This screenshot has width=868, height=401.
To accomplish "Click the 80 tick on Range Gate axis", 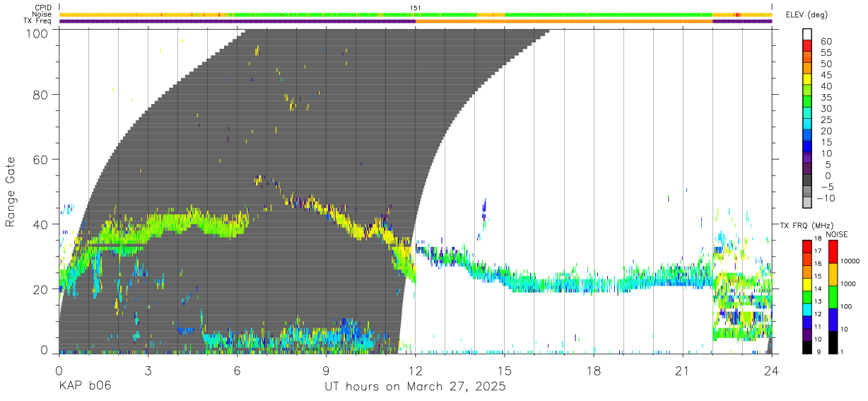I will (42, 95).
